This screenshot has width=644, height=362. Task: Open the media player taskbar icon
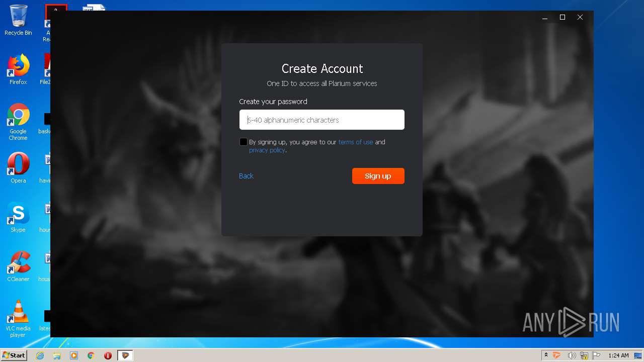[74, 355]
